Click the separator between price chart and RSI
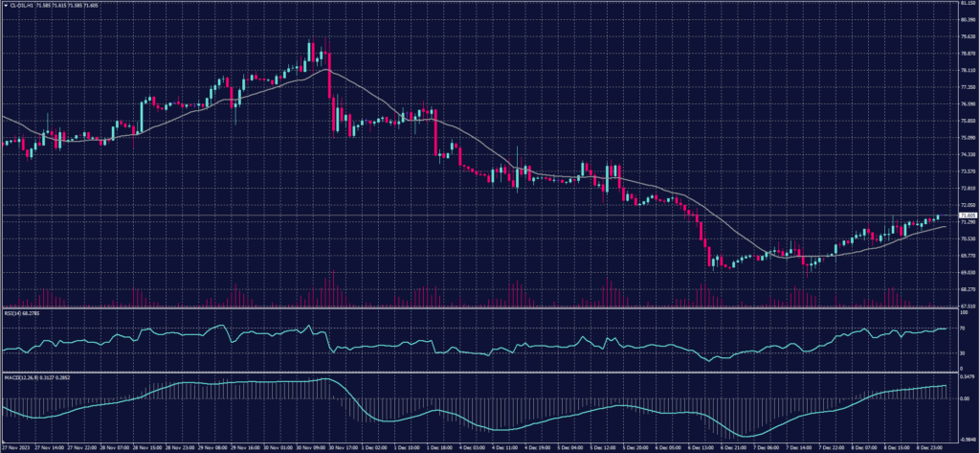 [x=479, y=308]
